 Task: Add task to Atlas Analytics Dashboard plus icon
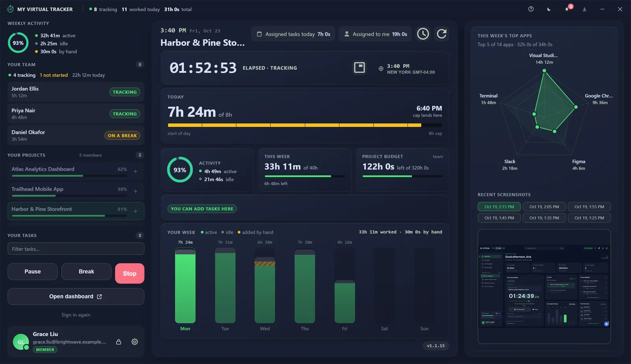135,171
